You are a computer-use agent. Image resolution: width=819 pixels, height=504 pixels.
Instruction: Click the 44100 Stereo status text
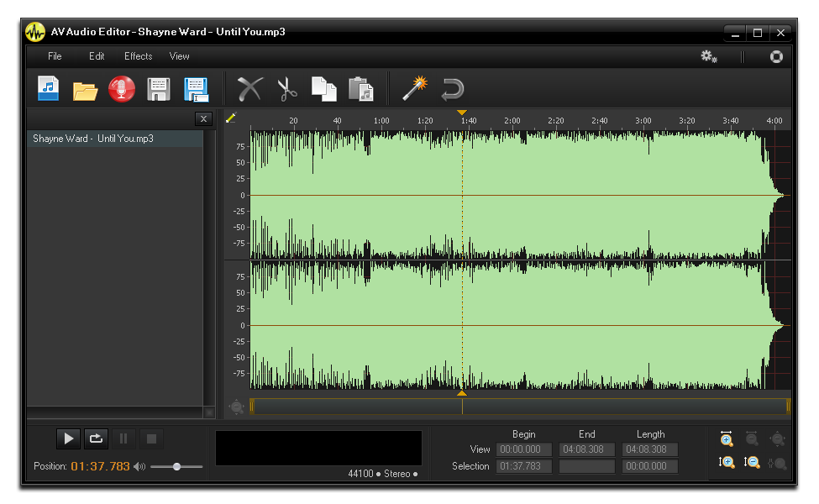pyautogui.click(x=383, y=474)
